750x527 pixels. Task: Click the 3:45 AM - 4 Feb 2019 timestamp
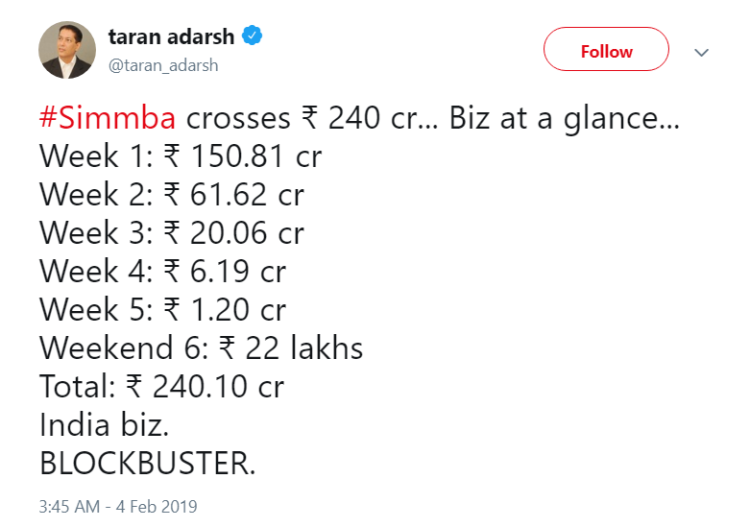point(118,506)
